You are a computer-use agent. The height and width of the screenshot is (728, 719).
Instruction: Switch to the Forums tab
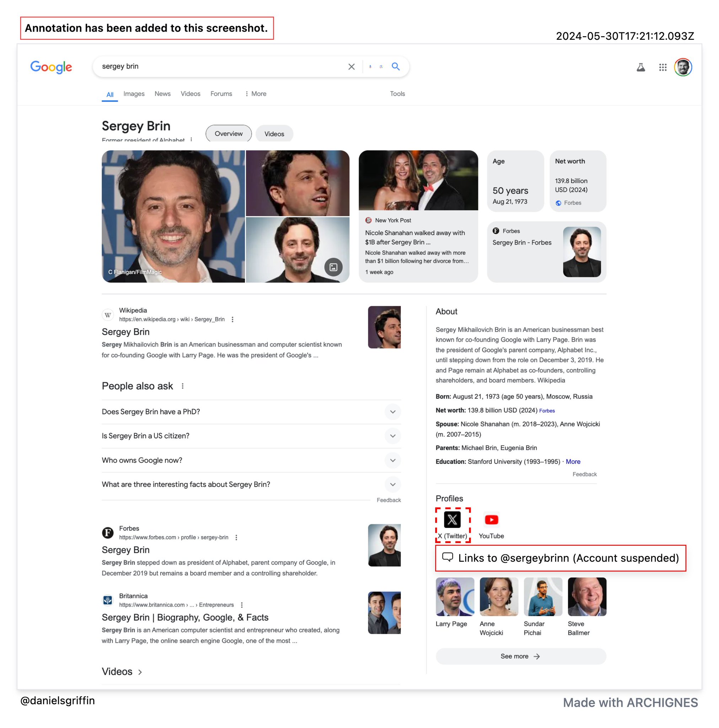(x=221, y=93)
